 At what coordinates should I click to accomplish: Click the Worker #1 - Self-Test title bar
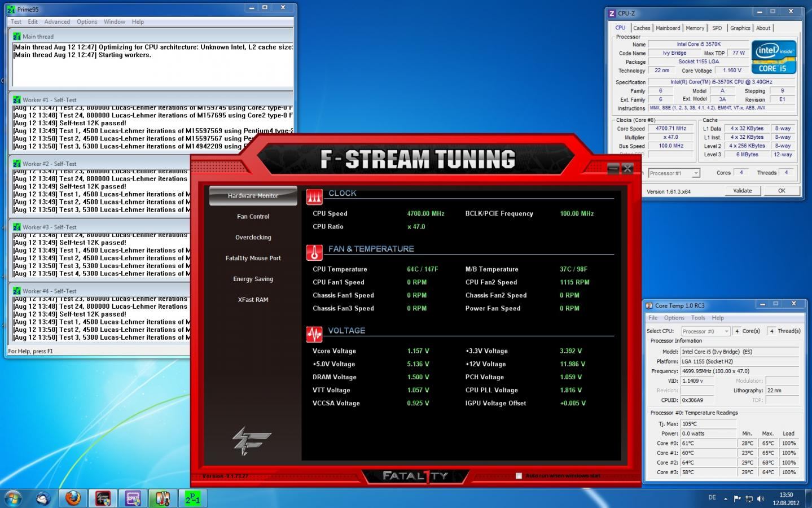151,100
